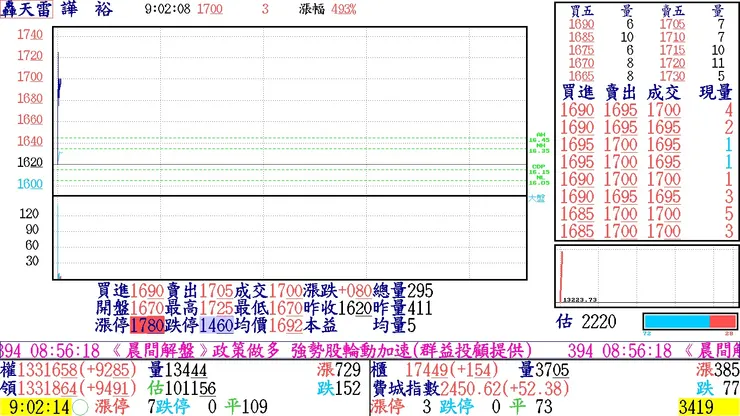Click the 漲跌 +080 field
The width and height of the screenshot is (740, 416).
(x=337, y=290)
